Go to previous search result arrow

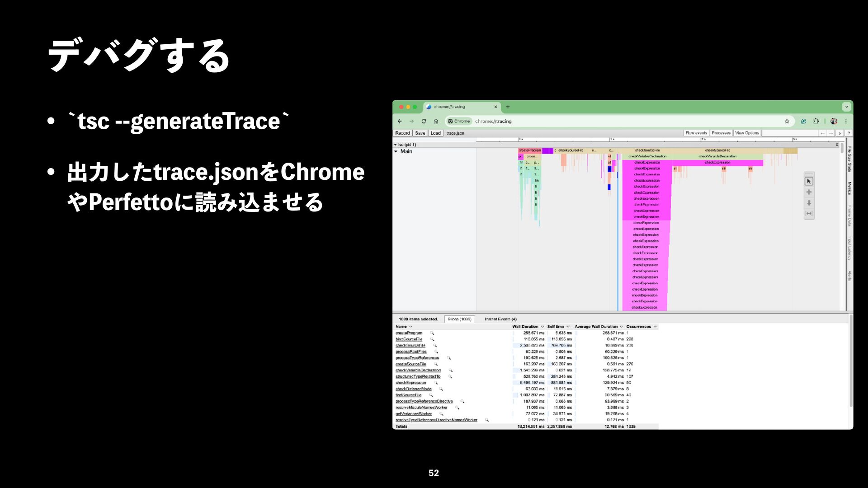coord(823,133)
